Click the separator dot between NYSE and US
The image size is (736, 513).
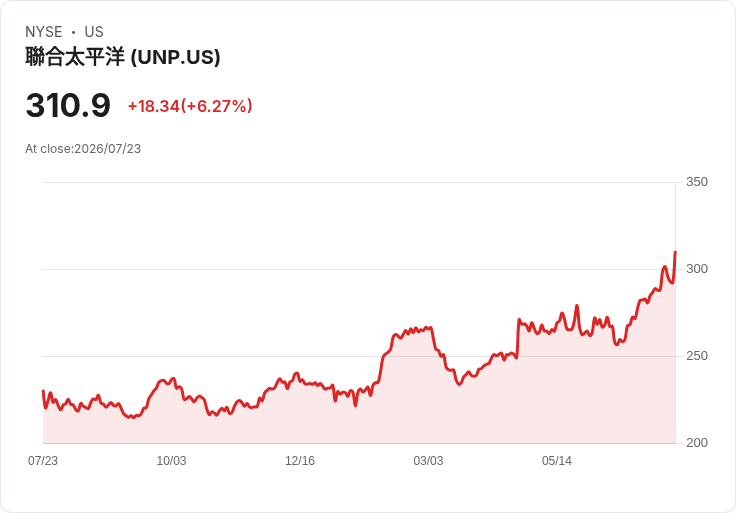tap(74, 32)
